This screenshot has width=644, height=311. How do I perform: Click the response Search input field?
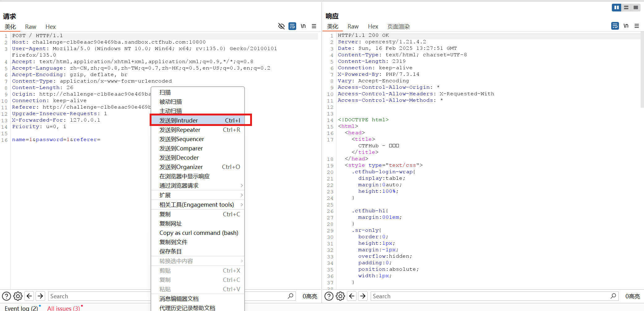click(x=490, y=296)
